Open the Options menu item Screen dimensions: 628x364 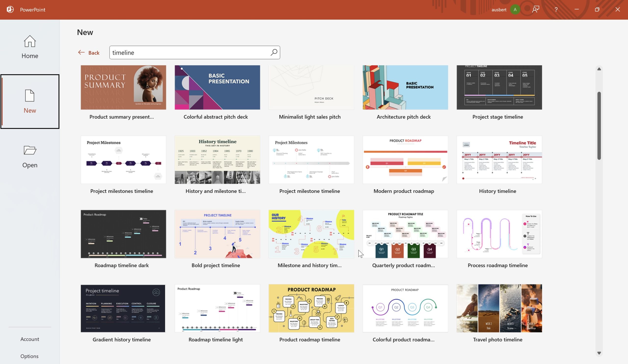[x=29, y=356]
